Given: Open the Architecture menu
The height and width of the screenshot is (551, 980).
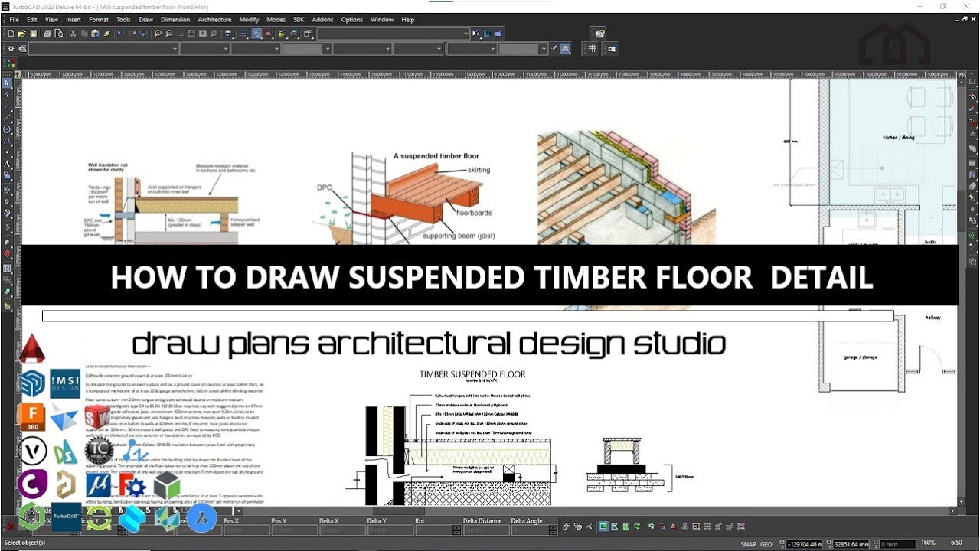Looking at the screenshot, I should [214, 20].
